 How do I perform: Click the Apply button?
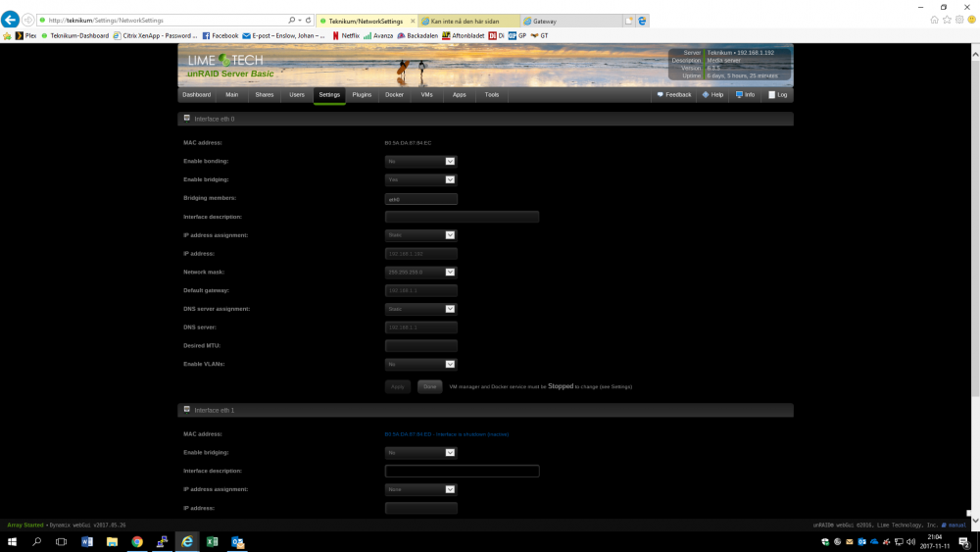[398, 387]
